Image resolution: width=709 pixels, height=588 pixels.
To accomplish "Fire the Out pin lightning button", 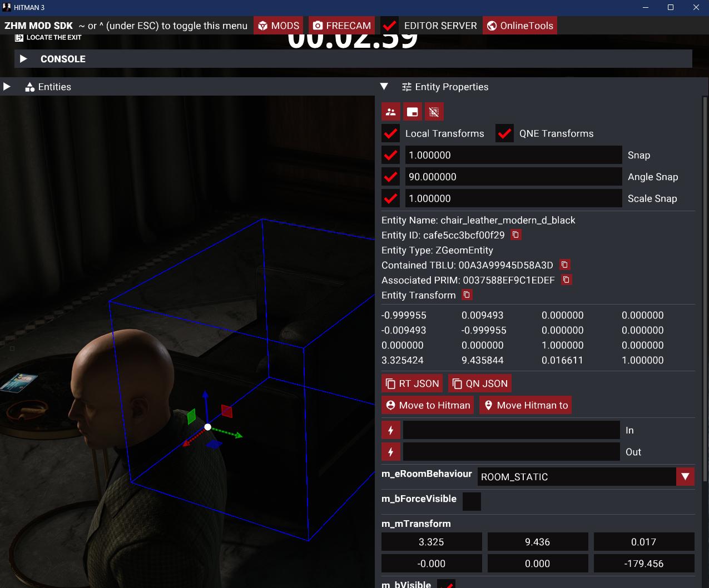I will click(x=391, y=452).
